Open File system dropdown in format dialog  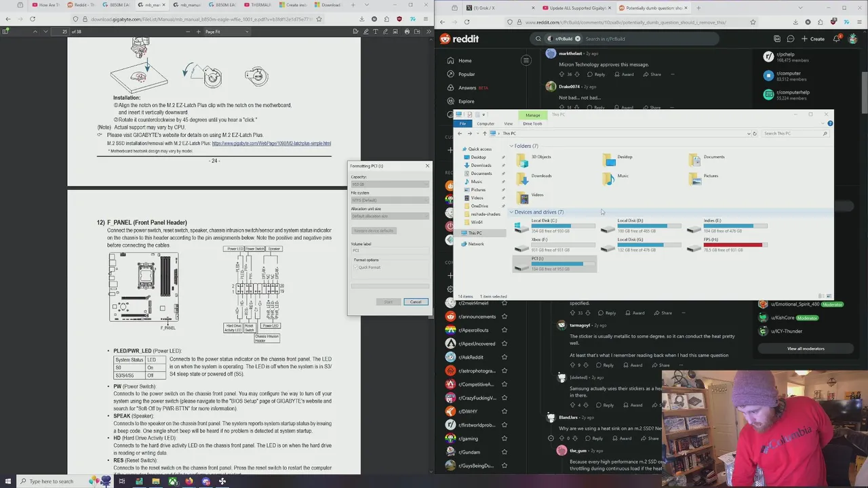390,200
